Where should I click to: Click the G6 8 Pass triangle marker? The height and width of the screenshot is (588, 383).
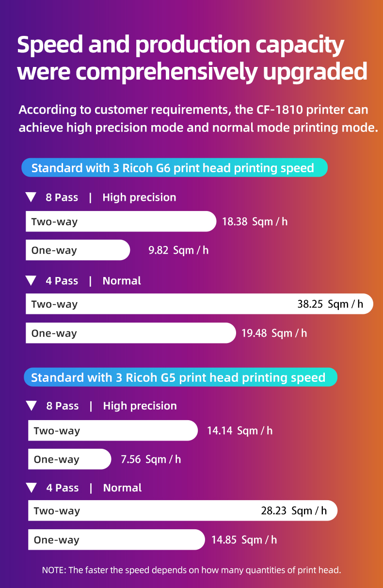click(31, 197)
